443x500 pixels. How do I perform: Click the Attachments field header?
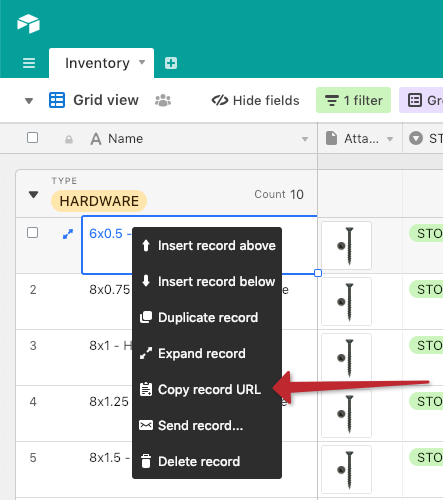click(360, 138)
